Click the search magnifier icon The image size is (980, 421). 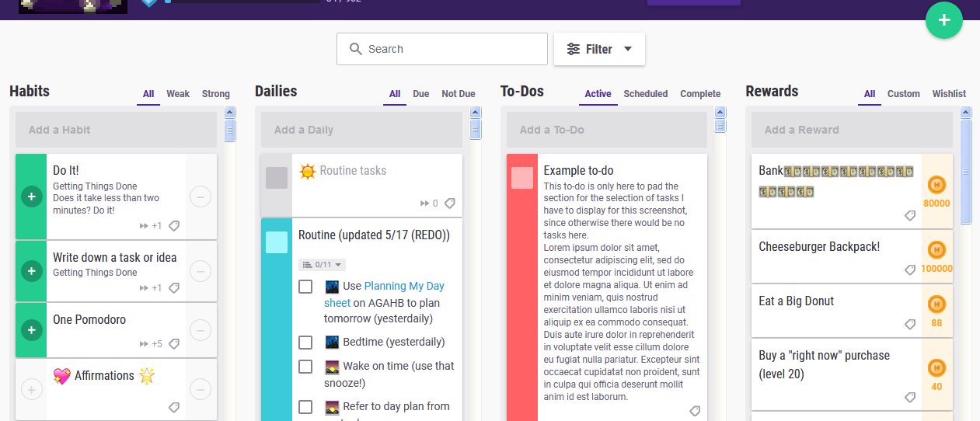click(x=356, y=49)
